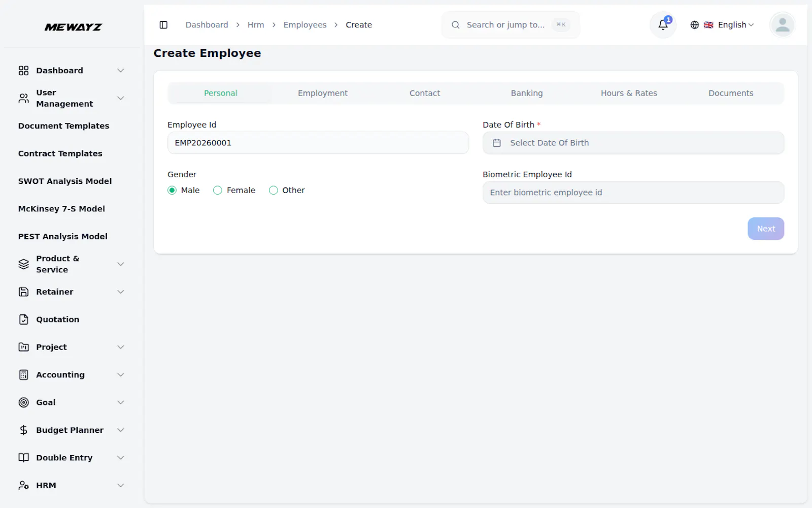
Task: Click the globe language icon
Action: click(695, 25)
